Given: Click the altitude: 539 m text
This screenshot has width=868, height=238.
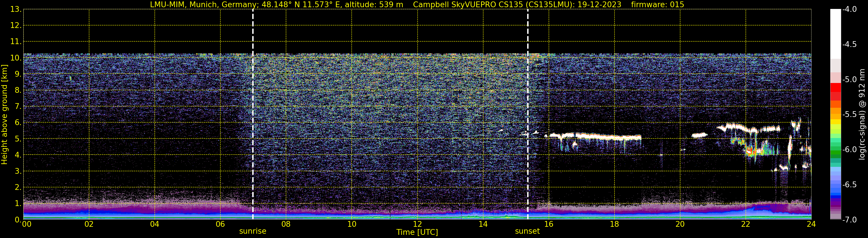Looking at the screenshot, I should tap(374, 4).
